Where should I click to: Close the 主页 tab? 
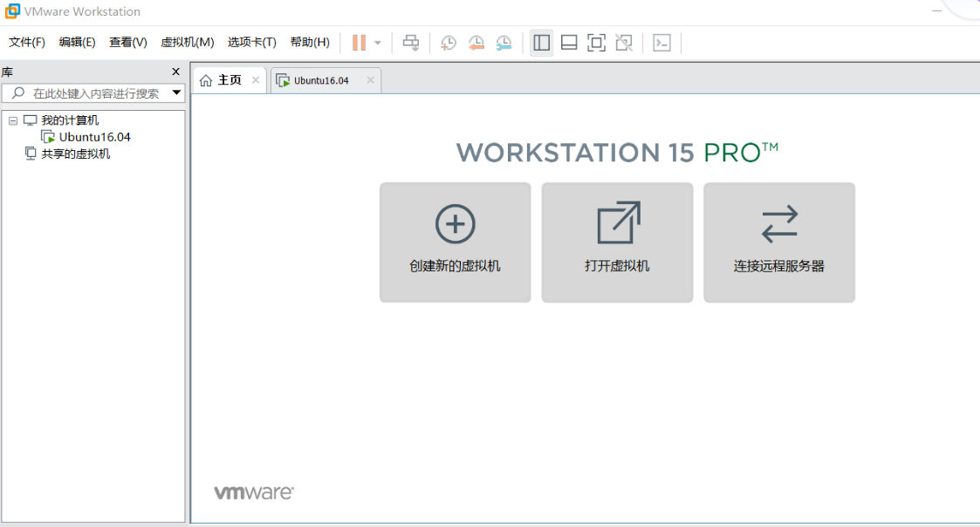256,80
